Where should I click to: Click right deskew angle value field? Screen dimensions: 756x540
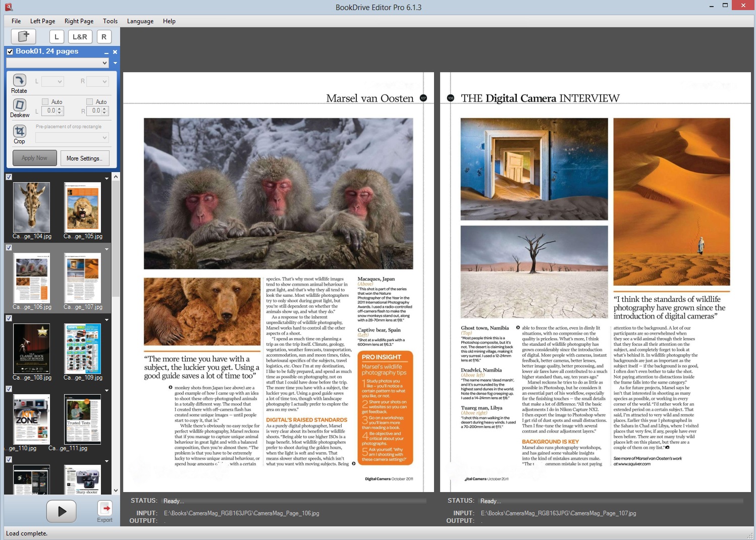tap(94, 111)
